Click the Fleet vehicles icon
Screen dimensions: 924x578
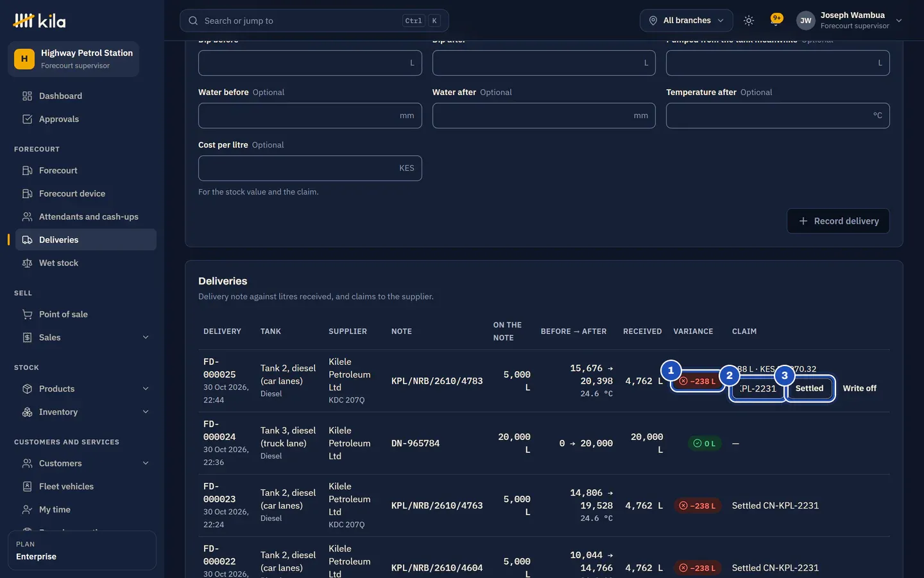27,487
